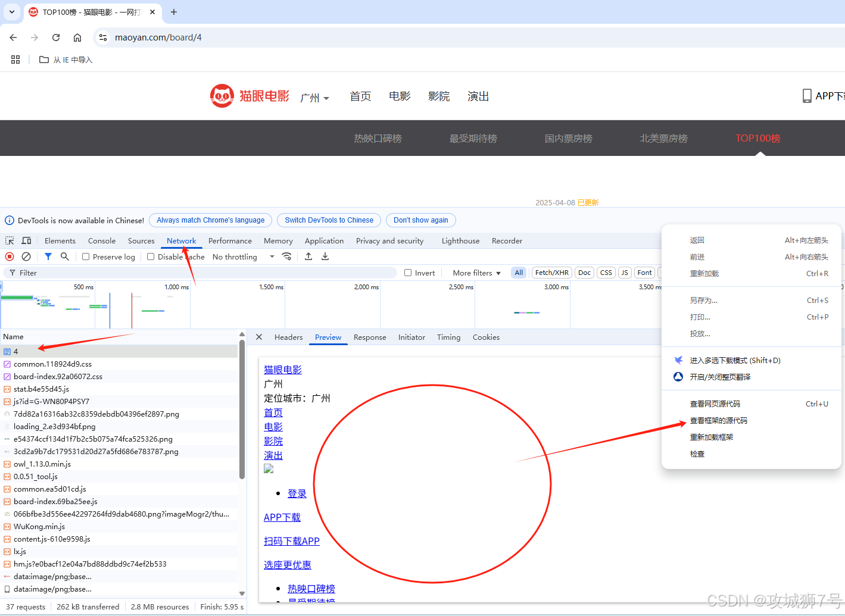Screen dimensions: 845x616
Task: Click the import HAR upload icon
Action: point(308,257)
